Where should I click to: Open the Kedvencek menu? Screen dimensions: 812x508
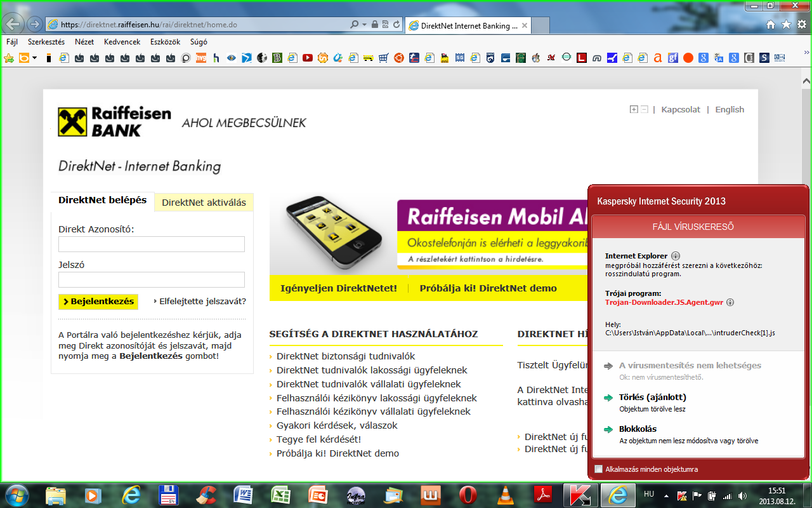click(122, 42)
